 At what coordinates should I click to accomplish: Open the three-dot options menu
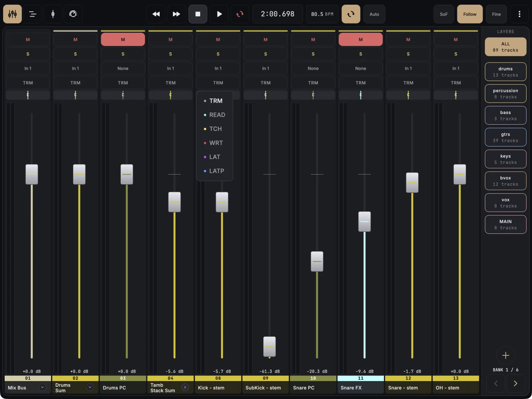point(519,14)
